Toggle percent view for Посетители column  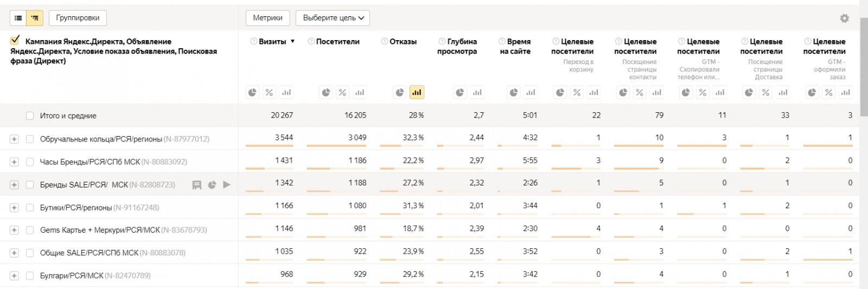coord(342,93)
